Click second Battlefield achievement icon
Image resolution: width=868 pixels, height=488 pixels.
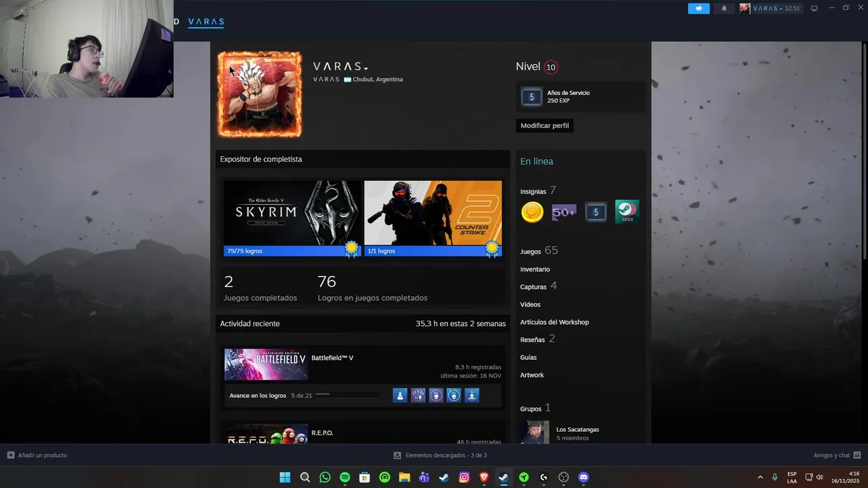coord(418,395)
